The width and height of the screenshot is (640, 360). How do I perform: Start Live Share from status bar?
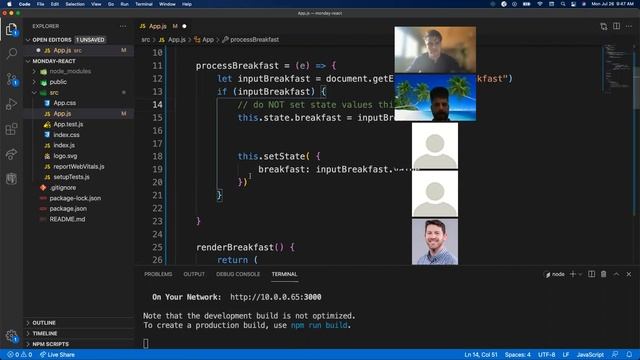(x=57, y=355)
